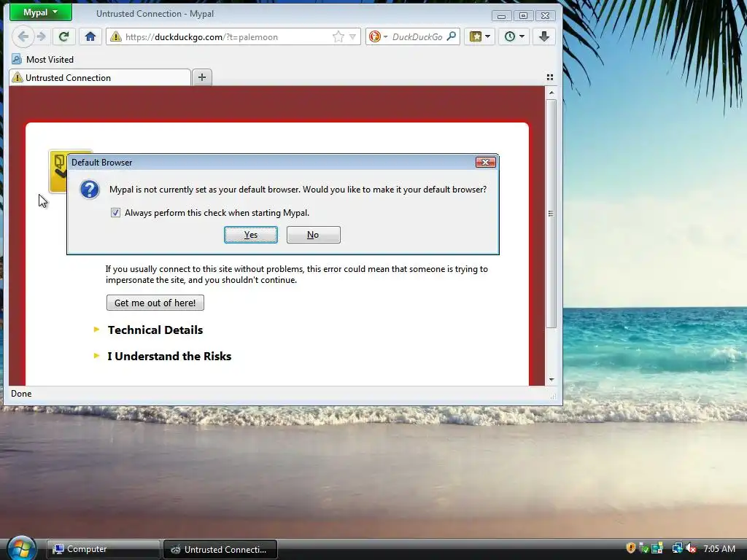This screenshot has height=560, width=747.
Task: Click the muted volume tray icon
Action: (691, 548)
